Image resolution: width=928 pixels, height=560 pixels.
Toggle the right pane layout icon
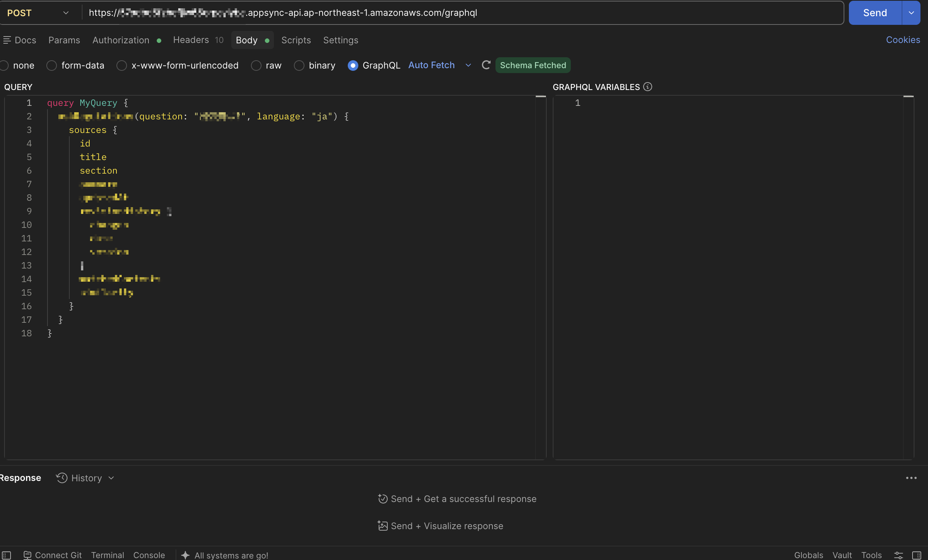tap(916, 555)
